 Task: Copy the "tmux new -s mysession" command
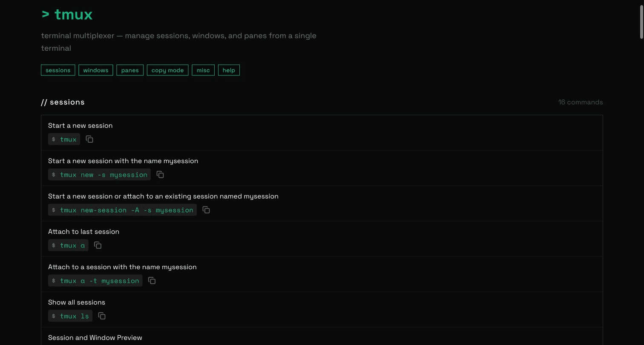(x=160, y=174)
